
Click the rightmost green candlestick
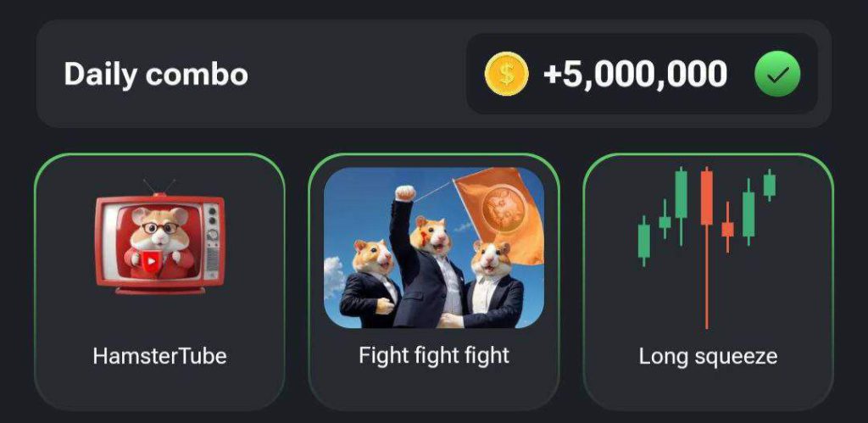pyautogui.click(x=770, y=185)
